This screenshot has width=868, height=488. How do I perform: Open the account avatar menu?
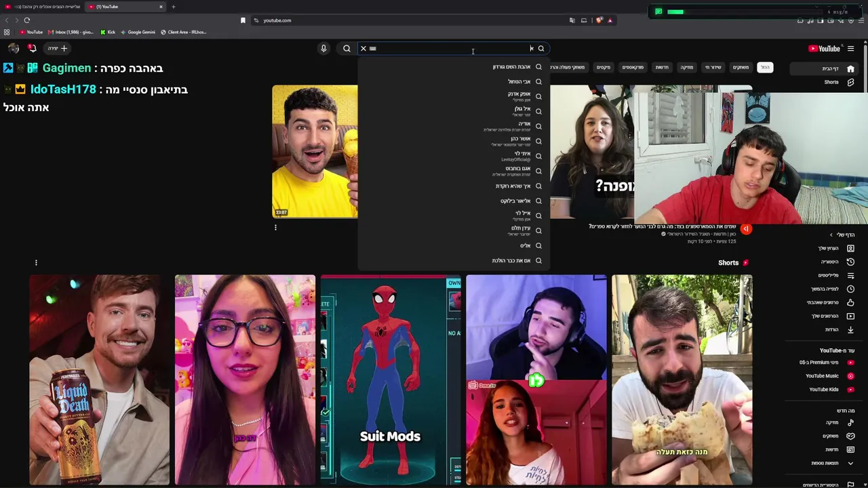(x=13, y=48)
